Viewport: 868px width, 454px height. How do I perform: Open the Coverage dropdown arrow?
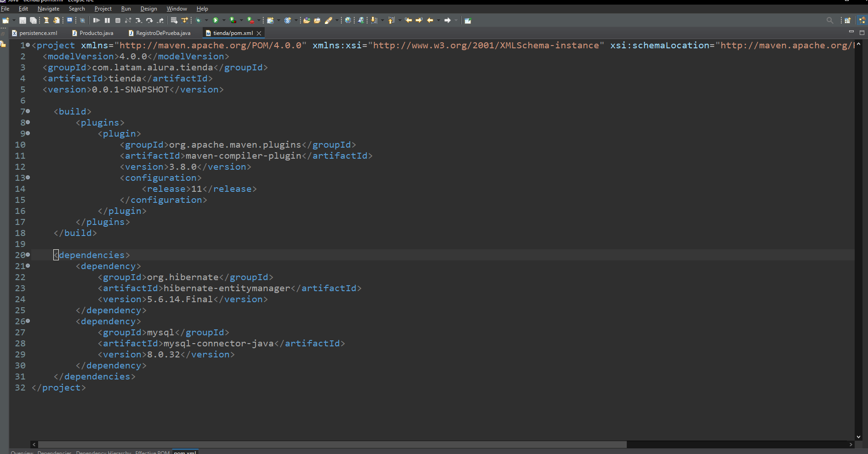(241, 20)
